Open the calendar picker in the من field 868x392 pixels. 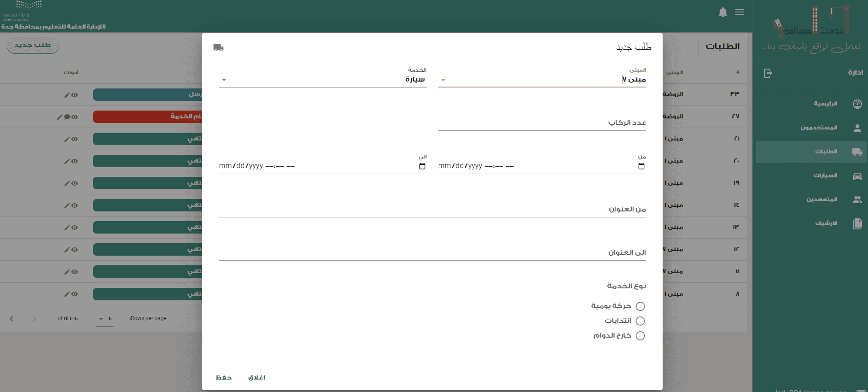coord(641,166)
